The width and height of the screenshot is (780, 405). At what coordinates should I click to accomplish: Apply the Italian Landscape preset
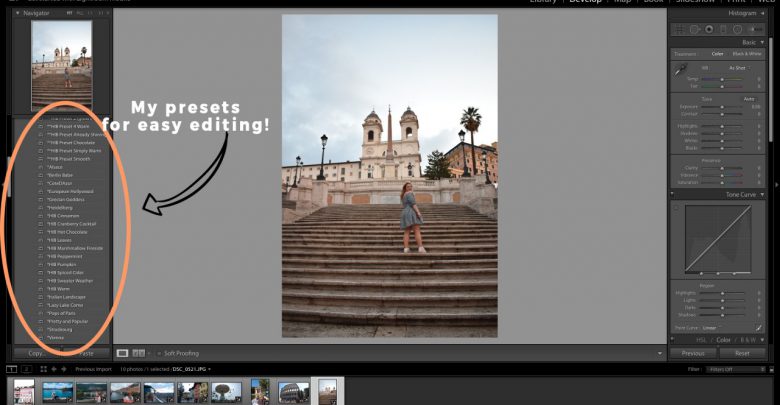click(x=67, y=297)
